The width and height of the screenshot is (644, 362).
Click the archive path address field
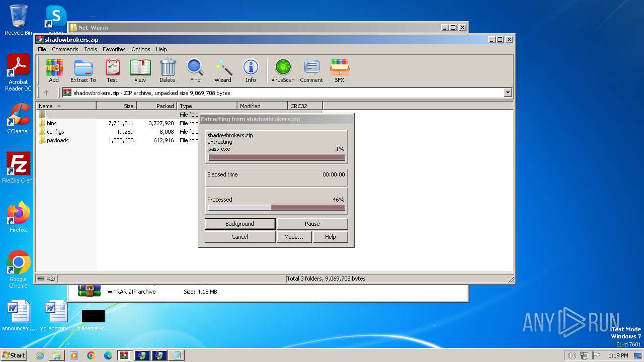click(x=283, y=93)
